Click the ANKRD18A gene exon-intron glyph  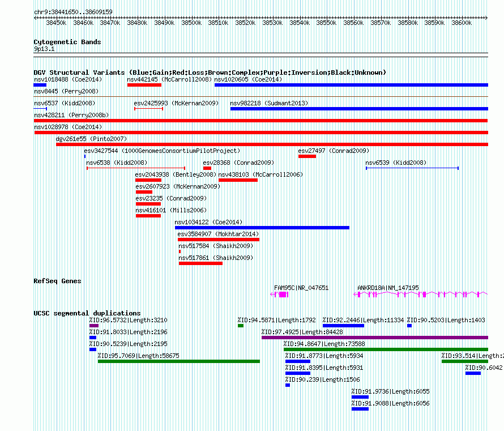(x=420, y=295)
